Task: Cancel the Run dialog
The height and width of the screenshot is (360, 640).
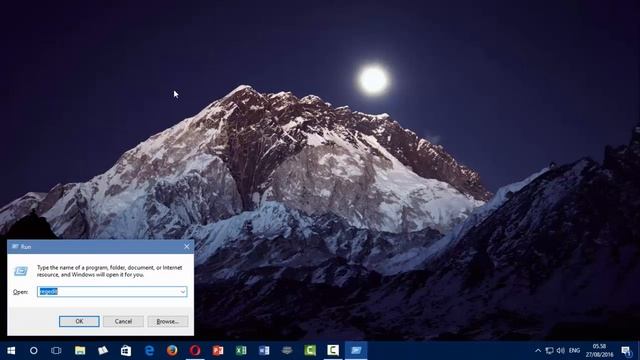Action: [x=123, y=321]
